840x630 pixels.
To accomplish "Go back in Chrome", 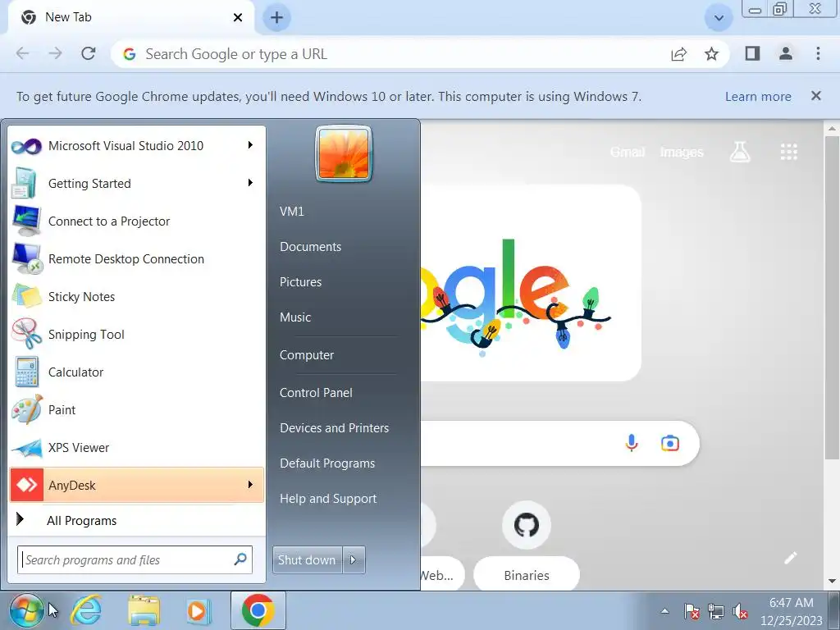I will tap(22, 53).
